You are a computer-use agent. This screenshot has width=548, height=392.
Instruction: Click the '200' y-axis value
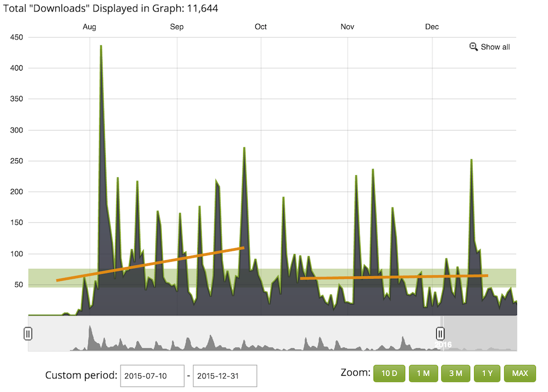[x=16, y=192]
